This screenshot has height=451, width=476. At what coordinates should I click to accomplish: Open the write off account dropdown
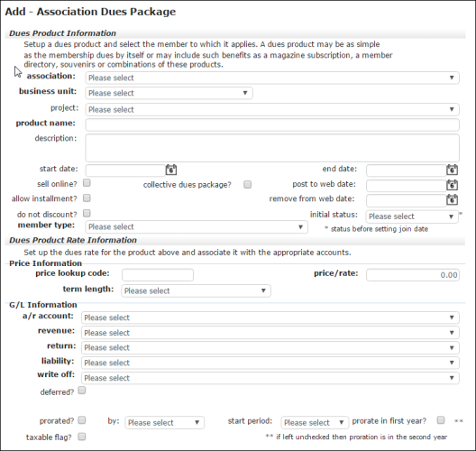[270, 378]
